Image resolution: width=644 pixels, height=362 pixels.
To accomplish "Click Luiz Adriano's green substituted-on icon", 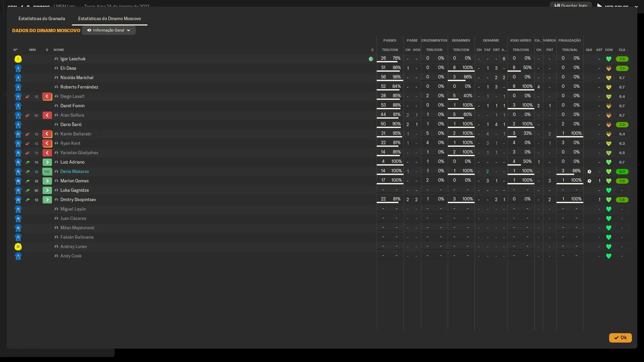I will point(47,162).
